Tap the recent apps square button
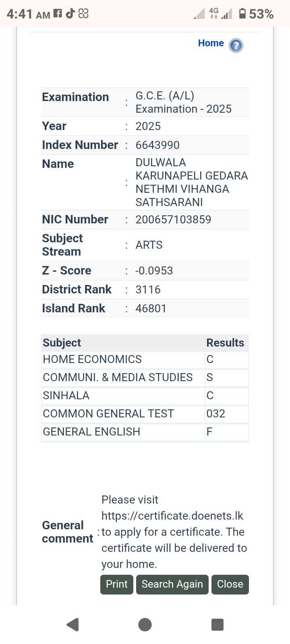 [x=217, y=624]
